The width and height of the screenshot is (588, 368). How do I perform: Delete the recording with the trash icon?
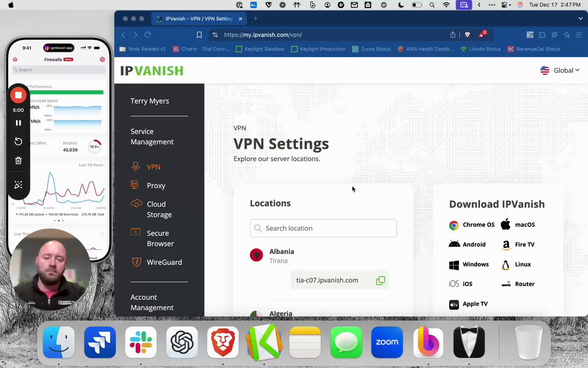18,160
